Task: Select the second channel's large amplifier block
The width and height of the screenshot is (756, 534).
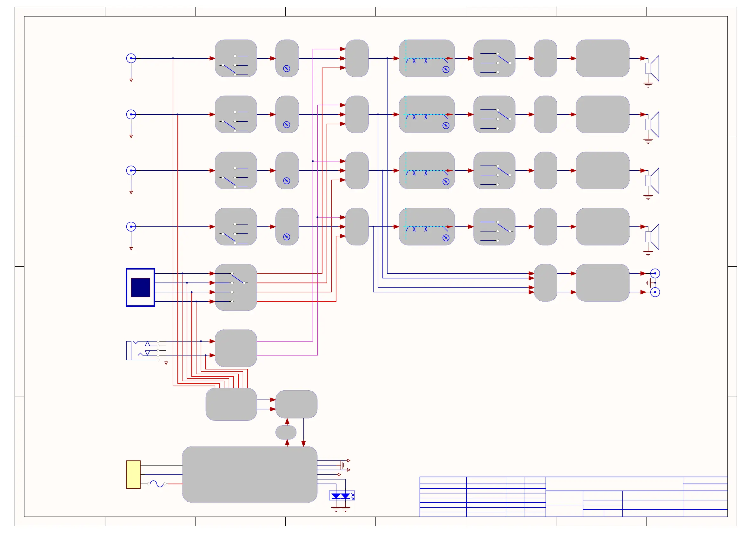Action: [x=603, y=114]
